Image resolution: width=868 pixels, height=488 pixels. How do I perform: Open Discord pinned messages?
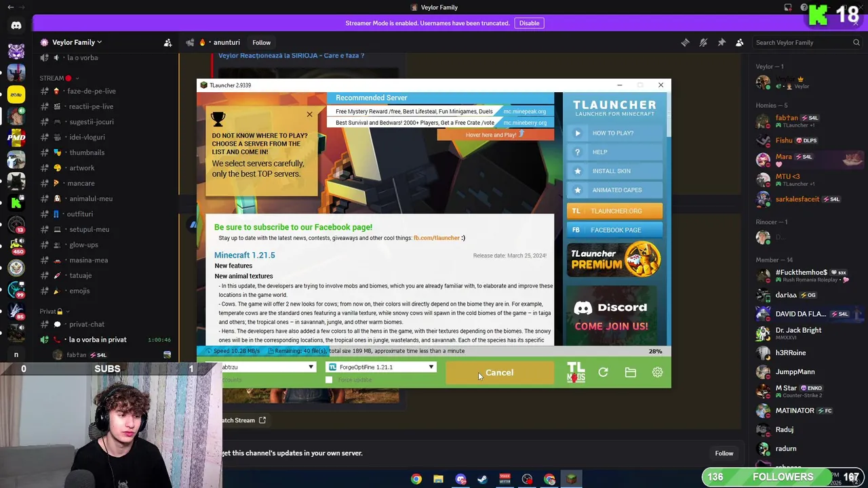(722, 42)
